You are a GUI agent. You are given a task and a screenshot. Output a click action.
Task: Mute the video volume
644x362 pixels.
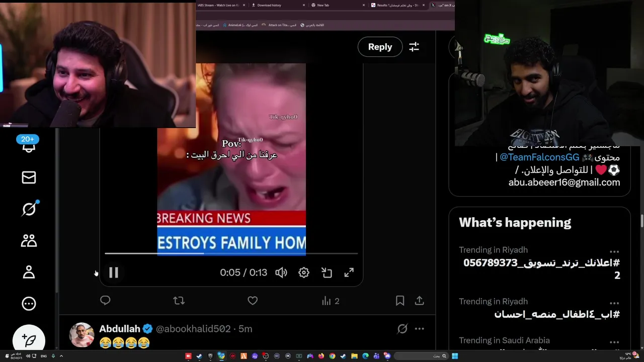(x=281, y=273)
